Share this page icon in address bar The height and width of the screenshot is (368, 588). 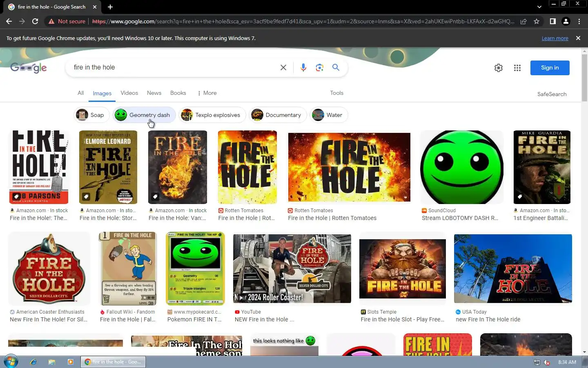pos(523,21)
